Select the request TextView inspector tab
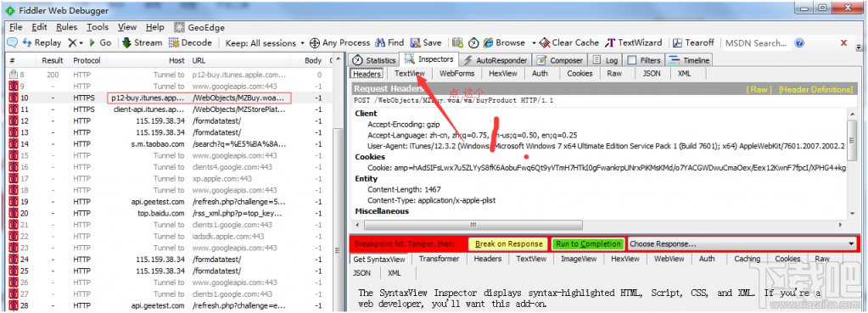Screen dimensions: 868x313 point(410,74)
